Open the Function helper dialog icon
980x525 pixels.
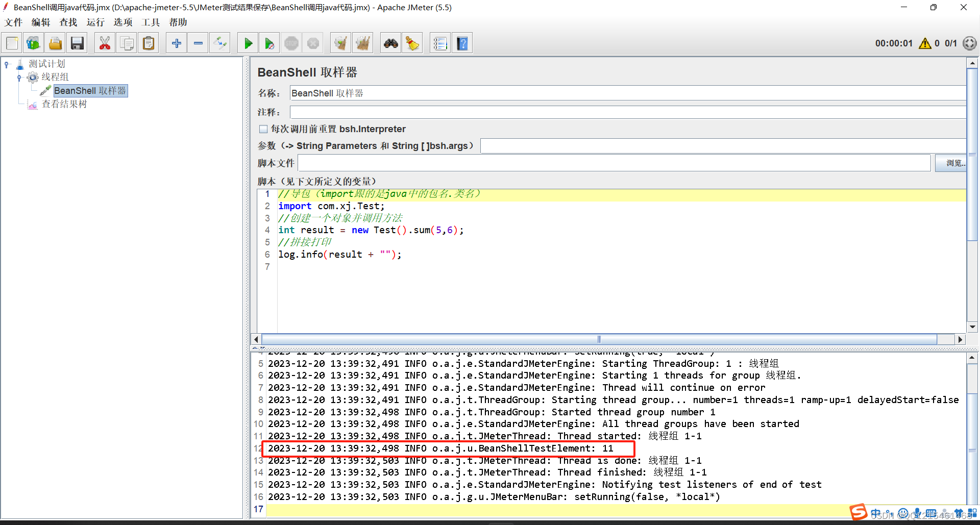[x=440, y=43]
